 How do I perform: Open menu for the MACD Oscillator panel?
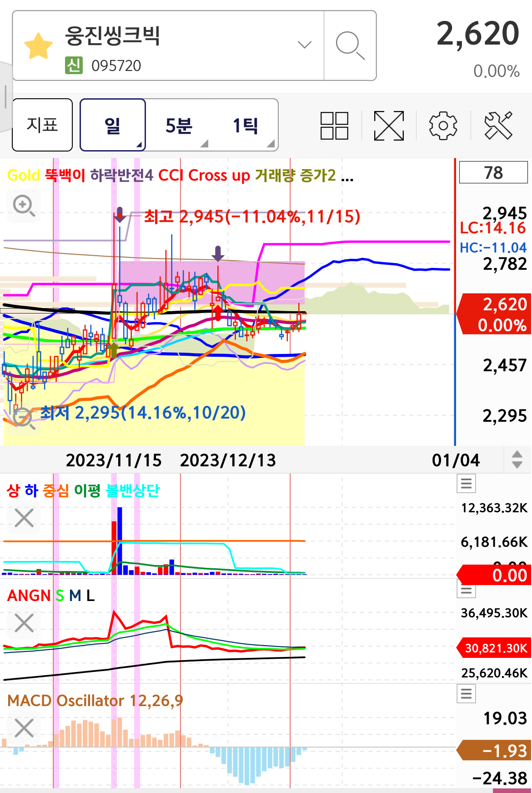pos(467,694)
